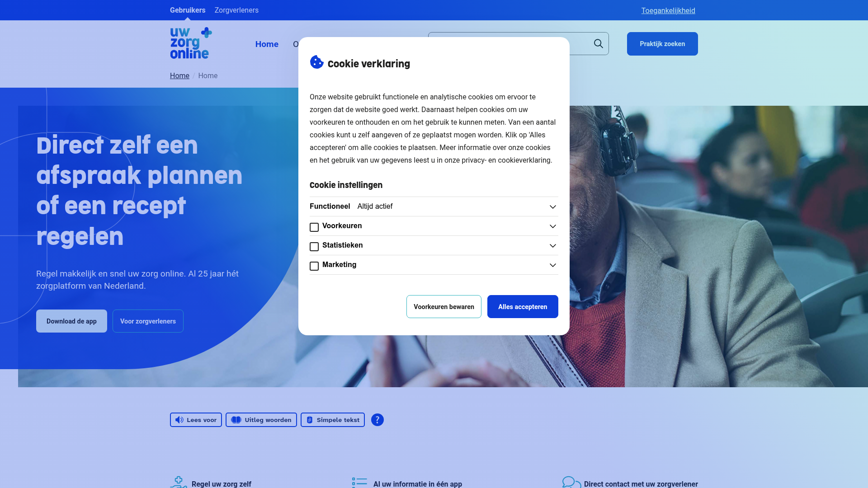Tick the Statistieken cookie checkbox
The width and height of the screenshot is (868, 488).
(x=314, y=247)
